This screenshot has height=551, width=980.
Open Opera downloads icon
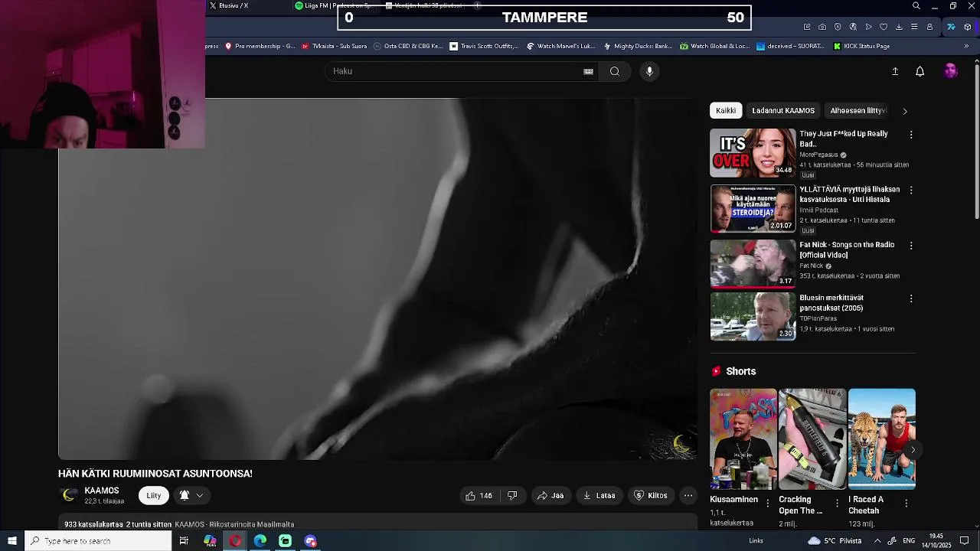click(x=899, y=27)
